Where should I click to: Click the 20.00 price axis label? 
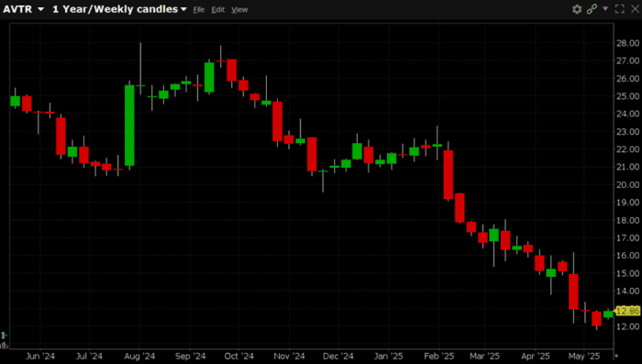coord(627,184)
